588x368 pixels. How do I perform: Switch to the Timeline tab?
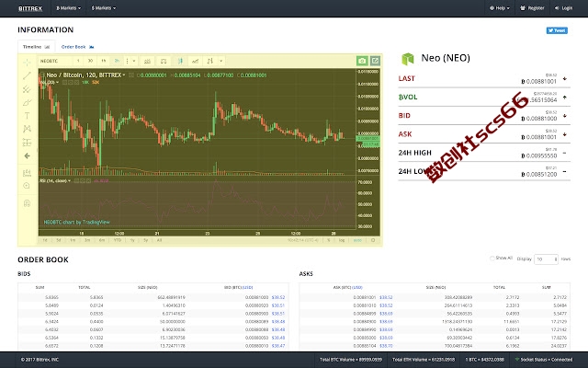click(37, 47)
